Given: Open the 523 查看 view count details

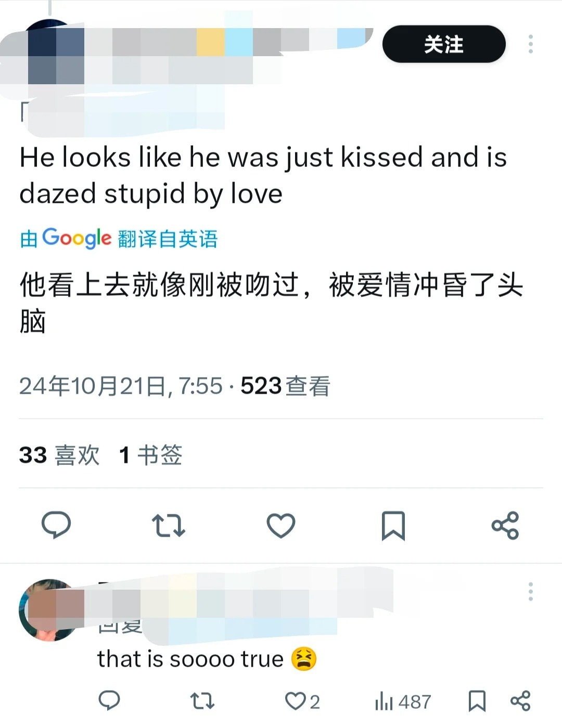Looking at the screenshot, I should pyautogui.click(x=285, y=386).
